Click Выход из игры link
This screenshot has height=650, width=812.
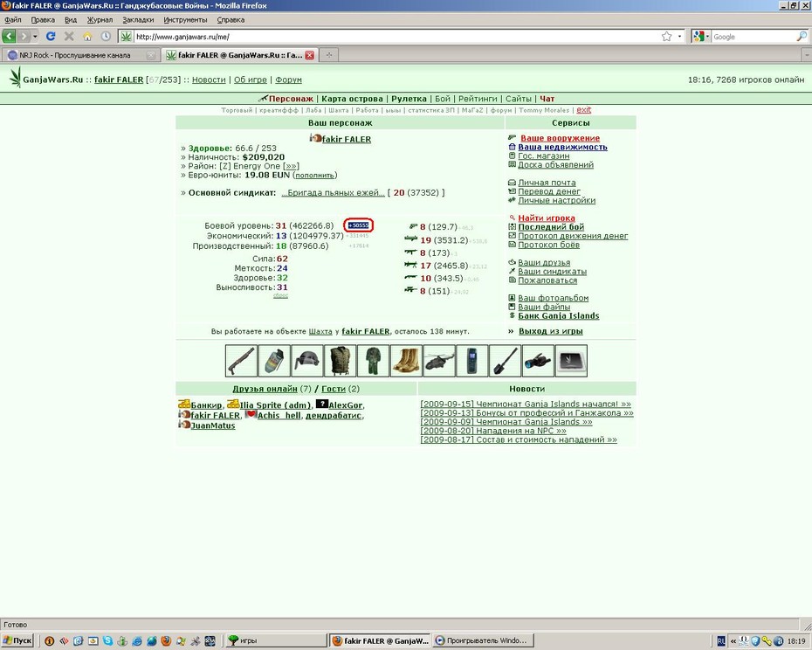(x=550, y=331)
